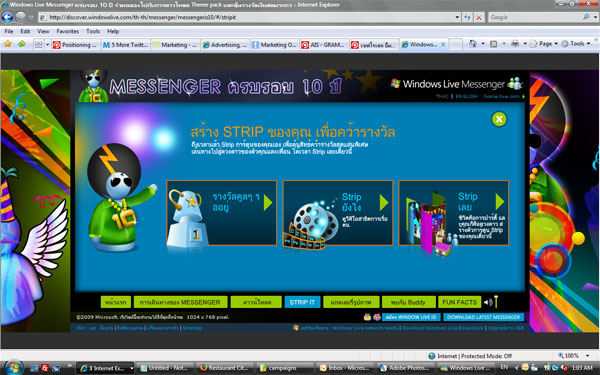Click the Refresh icon beside the address bar

[467, 17]
